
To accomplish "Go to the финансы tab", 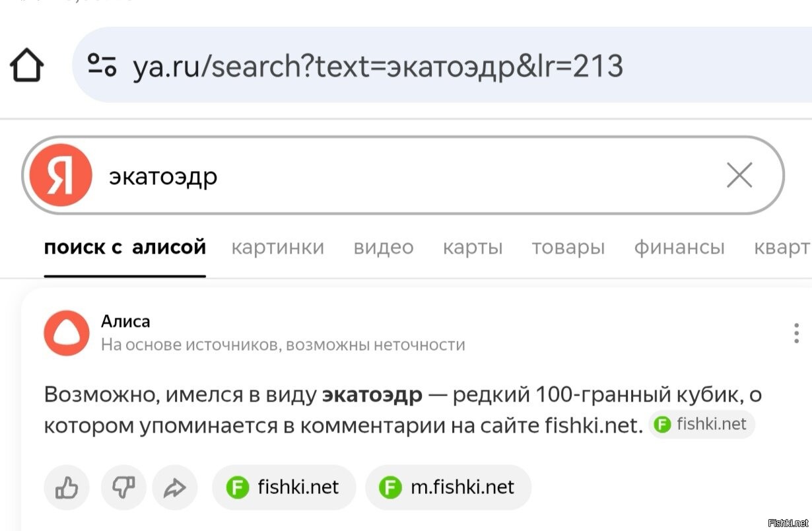I will tap(679, 248).
